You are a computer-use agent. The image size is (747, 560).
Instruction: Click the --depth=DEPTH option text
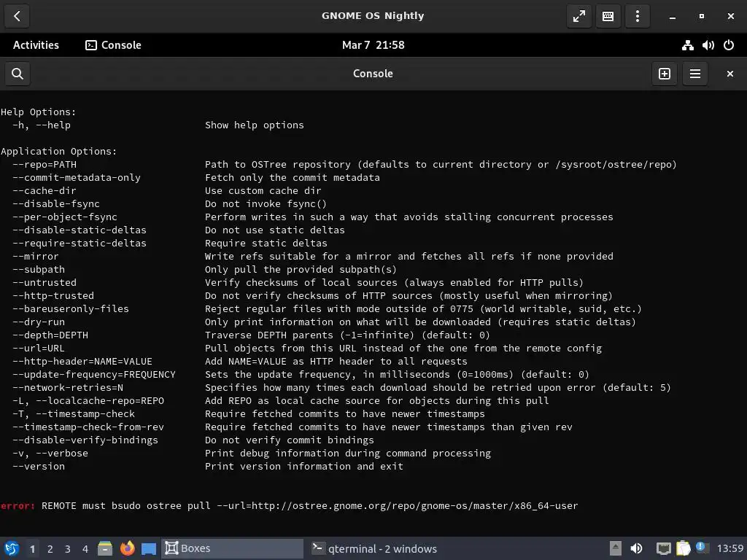point(50,335)
